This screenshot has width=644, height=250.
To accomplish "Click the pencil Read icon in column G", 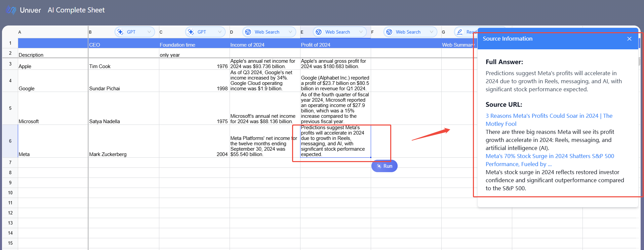I will click(460, 32).
